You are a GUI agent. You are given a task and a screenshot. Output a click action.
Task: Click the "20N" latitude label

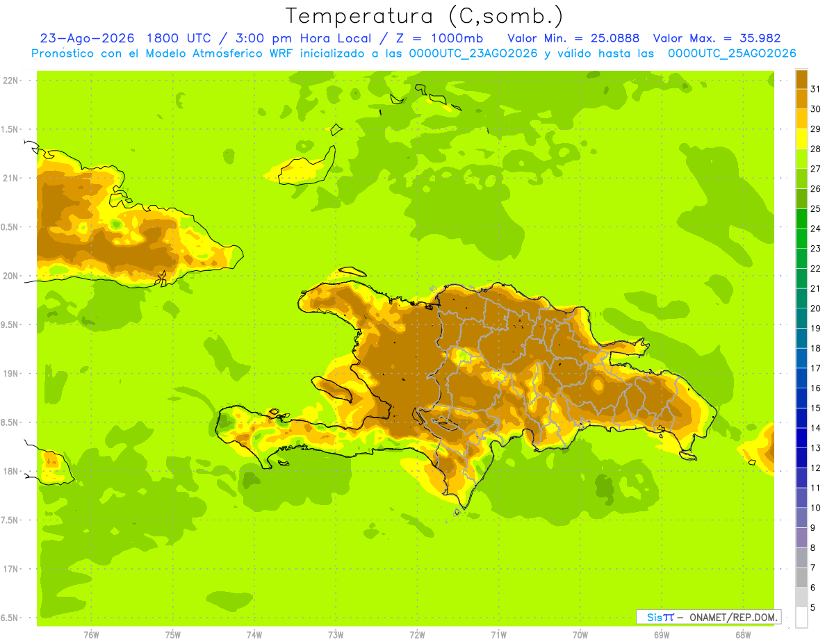click(11, 276)
